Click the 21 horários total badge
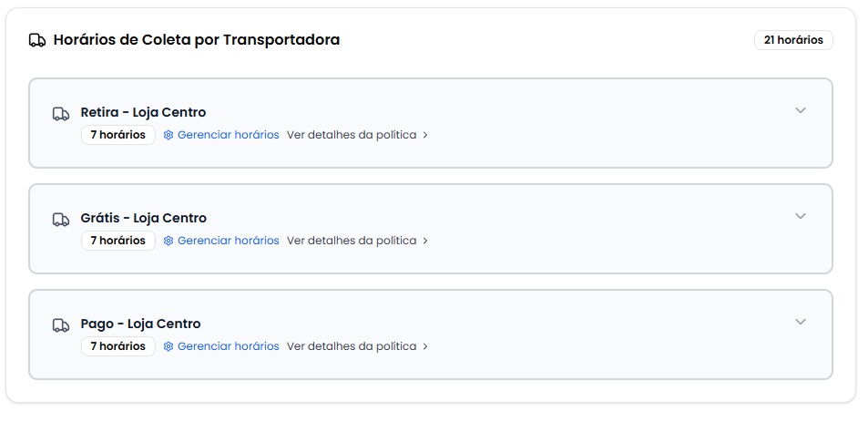 (793, 40)
